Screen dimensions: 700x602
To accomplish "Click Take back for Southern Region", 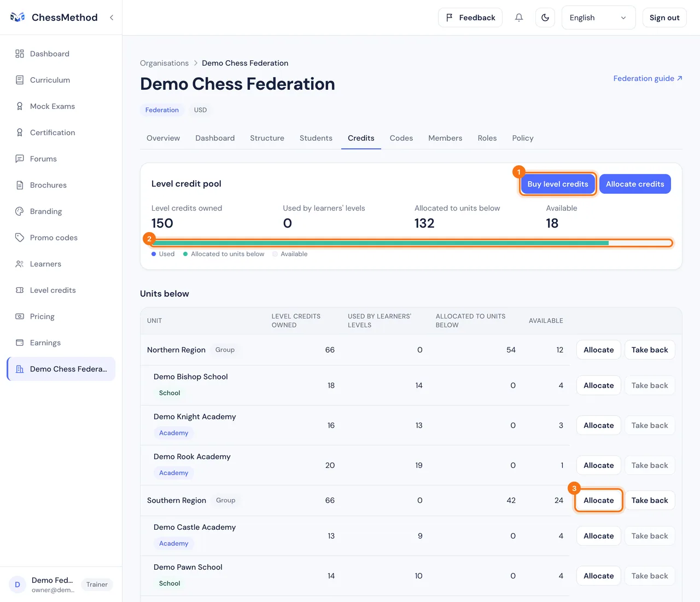I will (650, 500).
